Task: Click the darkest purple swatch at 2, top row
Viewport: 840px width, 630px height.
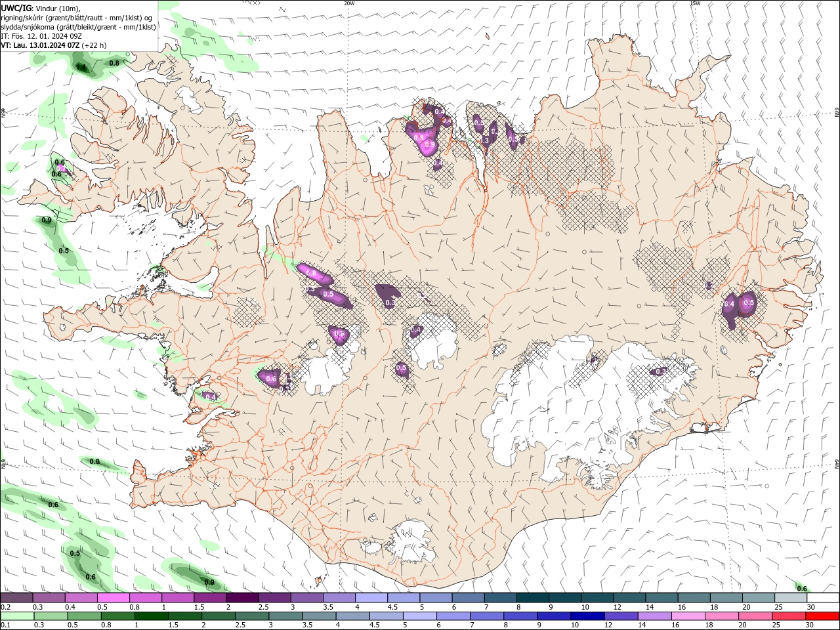Action: click(242, 598)
